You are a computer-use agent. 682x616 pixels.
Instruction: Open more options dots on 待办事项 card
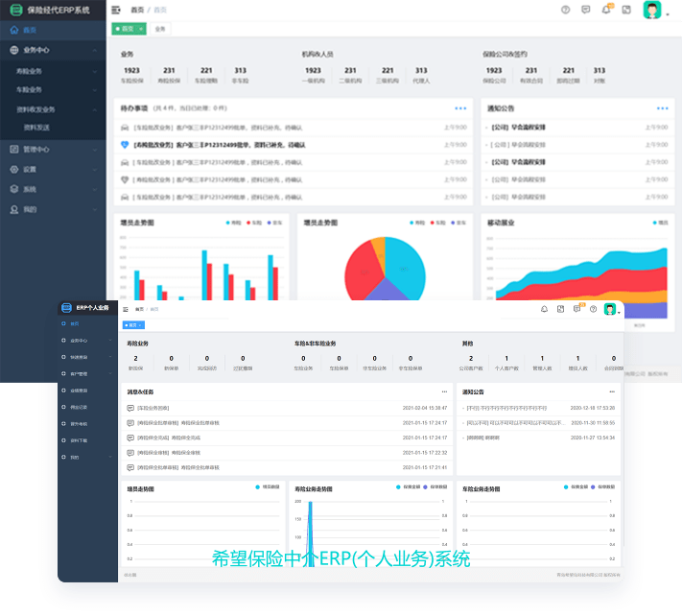(460, 107)
